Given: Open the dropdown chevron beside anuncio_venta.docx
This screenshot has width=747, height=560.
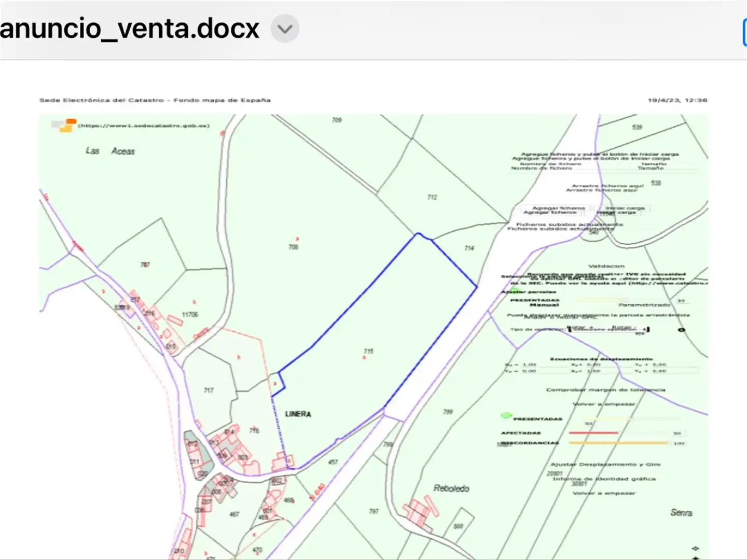Looking at the screenshot, I should click(x=285, y=29).
